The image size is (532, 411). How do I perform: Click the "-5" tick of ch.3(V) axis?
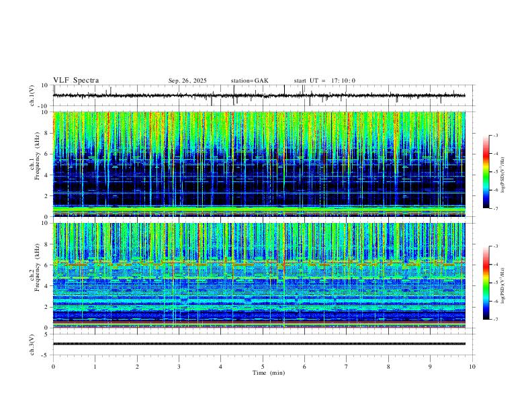(x=45, y=355)
